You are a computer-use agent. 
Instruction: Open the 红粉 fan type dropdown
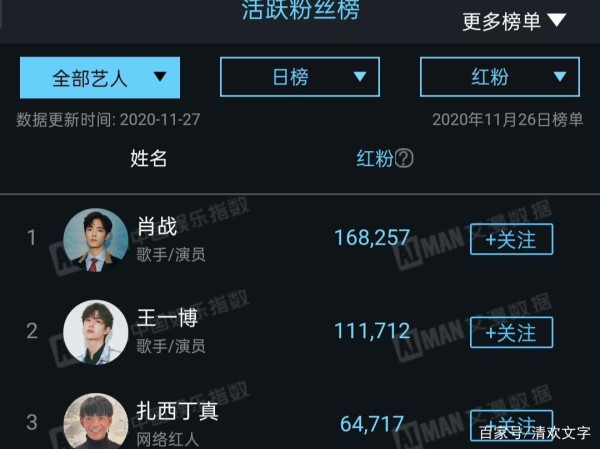500,77
